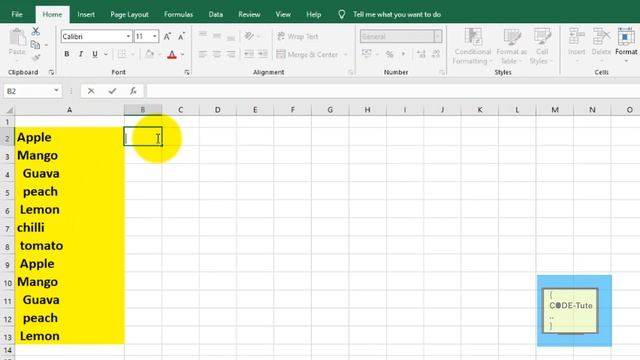Click Increase Indent icon
Viewport: 640px width, 360px height.
pos(262,54)
